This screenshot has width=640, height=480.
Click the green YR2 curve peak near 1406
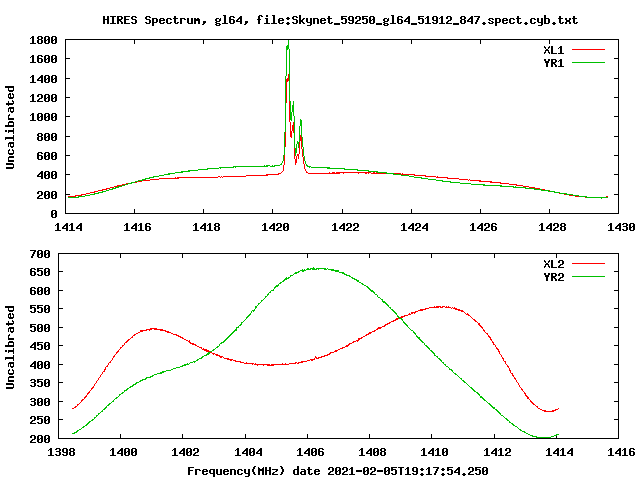[317, 269]
